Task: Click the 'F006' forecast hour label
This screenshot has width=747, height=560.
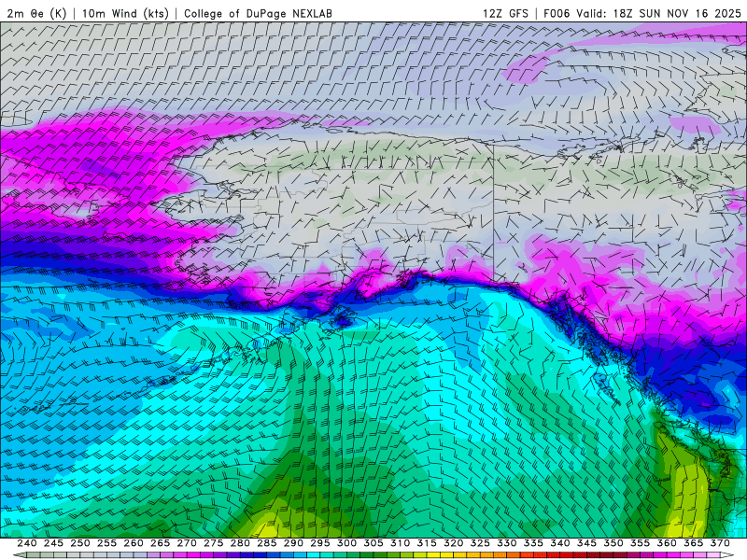Action: coord(557,13)
